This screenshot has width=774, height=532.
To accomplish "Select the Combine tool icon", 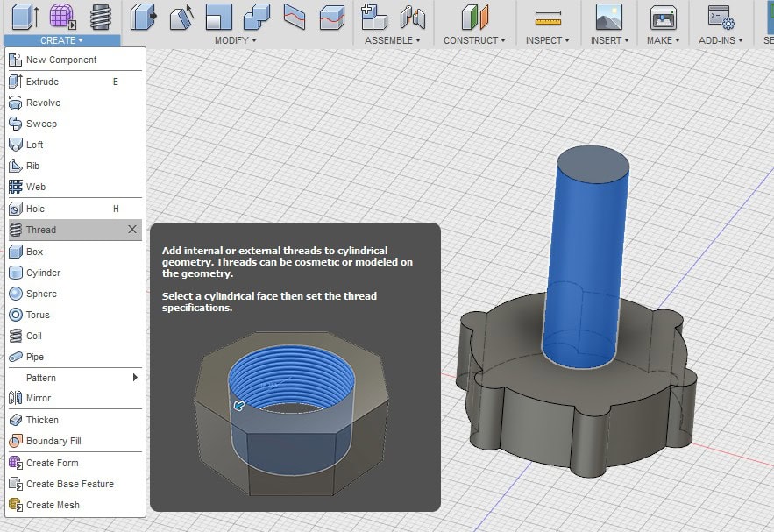I will pos(257,17).
